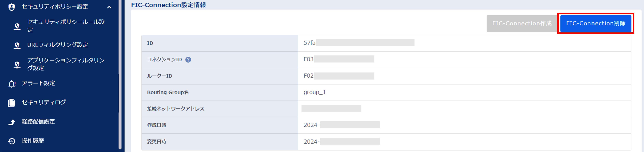
Task: Click the 経路配信設定 arrow icon
Action: point(12,122)
